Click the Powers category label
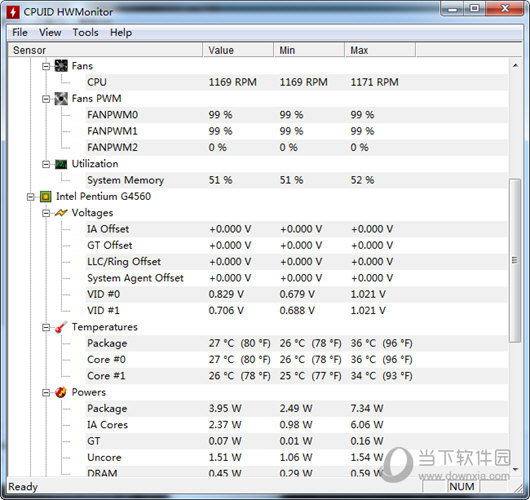Viewport: 530px width, 500px height. coord(89,392)
